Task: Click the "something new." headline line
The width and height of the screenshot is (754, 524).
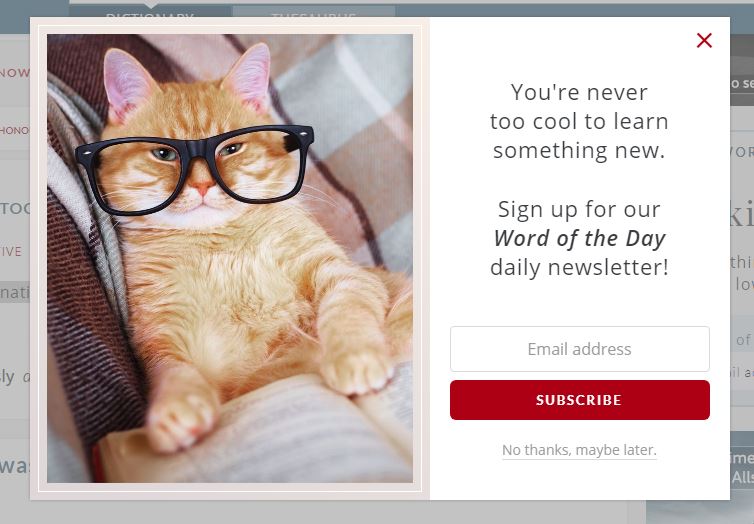Action: [x=579, y=150]
